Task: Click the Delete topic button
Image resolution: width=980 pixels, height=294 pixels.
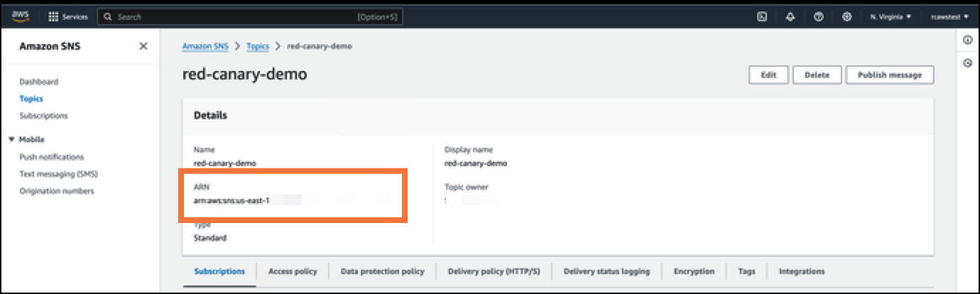Action: tap(817, 75)
